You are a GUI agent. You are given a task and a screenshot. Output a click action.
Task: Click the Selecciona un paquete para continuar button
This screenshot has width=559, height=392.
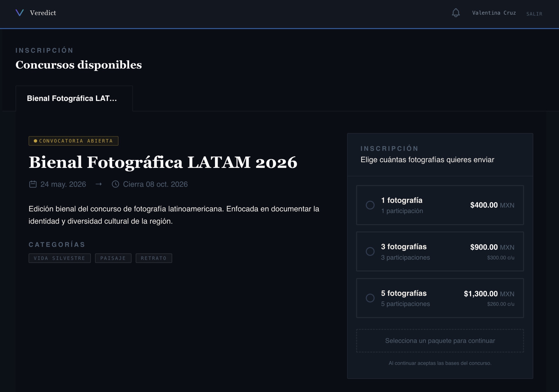pos(440,341)
